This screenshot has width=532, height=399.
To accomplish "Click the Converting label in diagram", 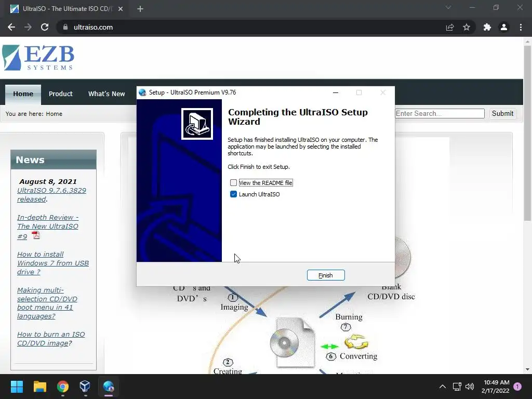I will pyautogui.click(x=358, y=356).
